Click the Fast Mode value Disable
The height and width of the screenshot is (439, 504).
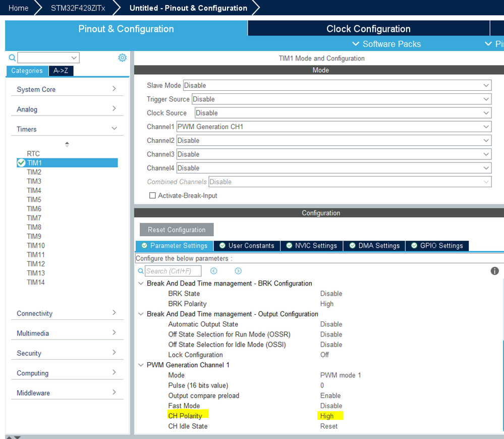tap(331, 406)
